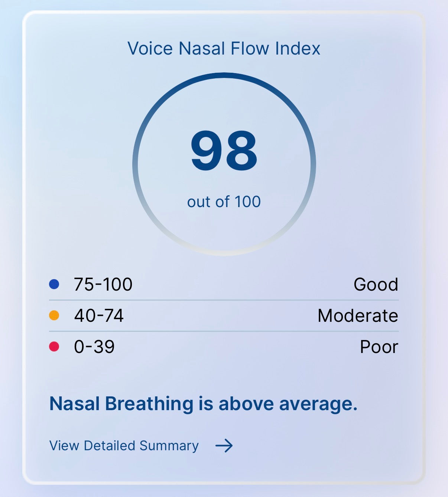
Task: Click the large 98 score number
Action: click(224, 151)
